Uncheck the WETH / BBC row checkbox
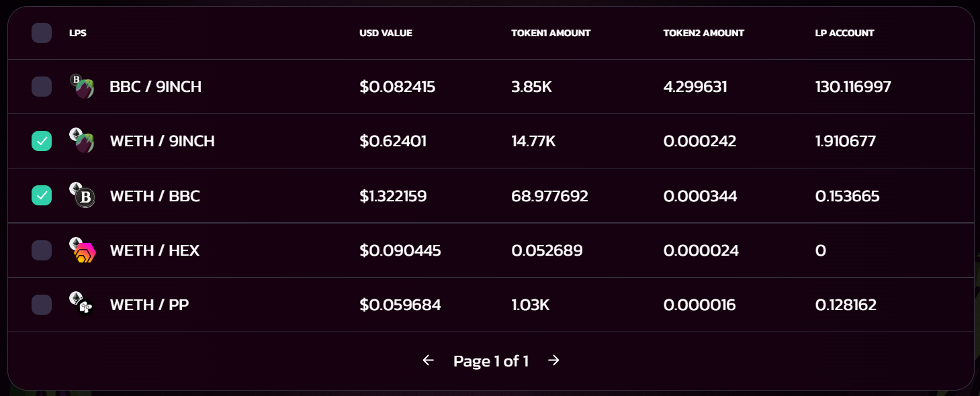Screen dimensions: 980x396 tap(42, 195)
